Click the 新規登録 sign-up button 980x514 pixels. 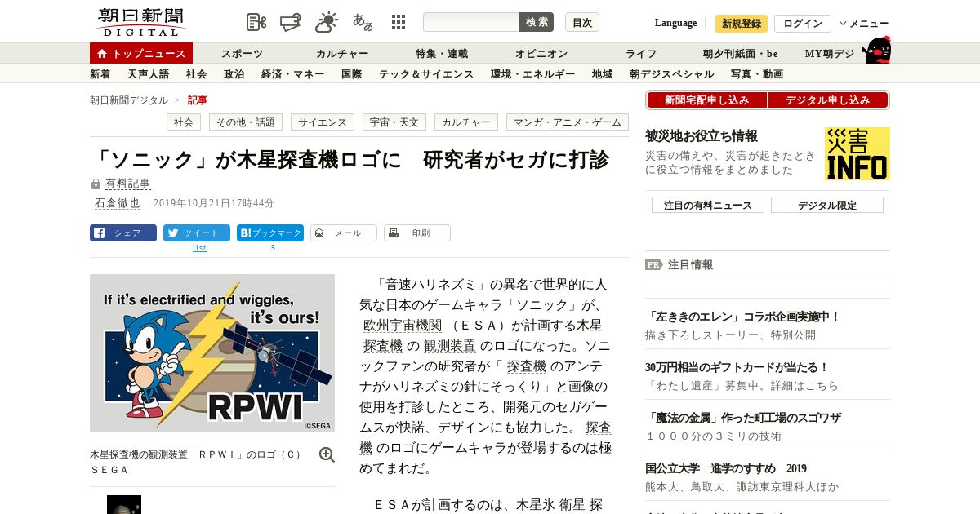pyautogui.click(x=742, y=24)
